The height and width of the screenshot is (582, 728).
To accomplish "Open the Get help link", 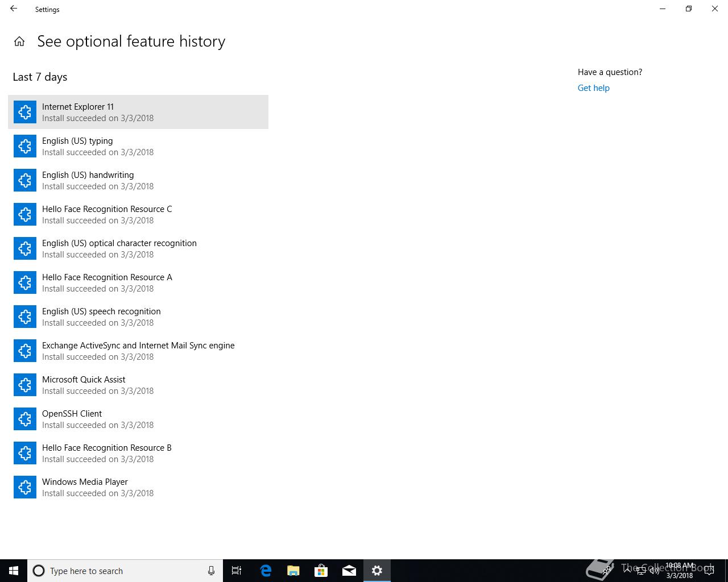I will click(593, 88).
